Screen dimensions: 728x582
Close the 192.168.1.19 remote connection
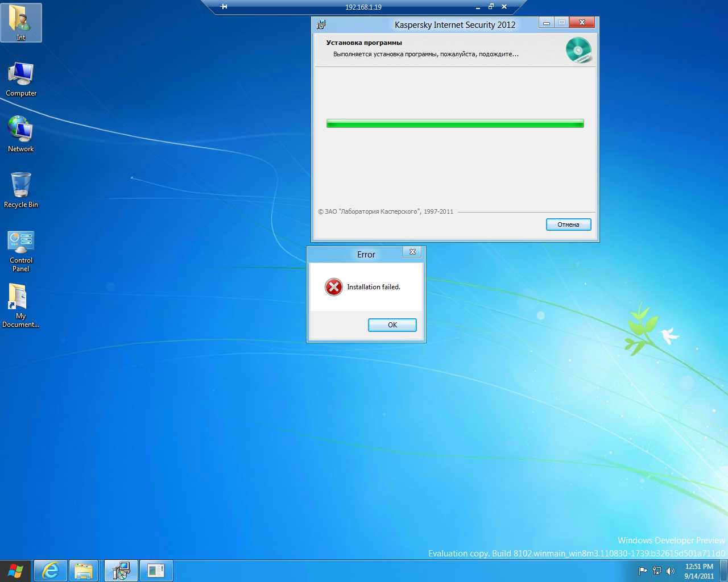504,7
